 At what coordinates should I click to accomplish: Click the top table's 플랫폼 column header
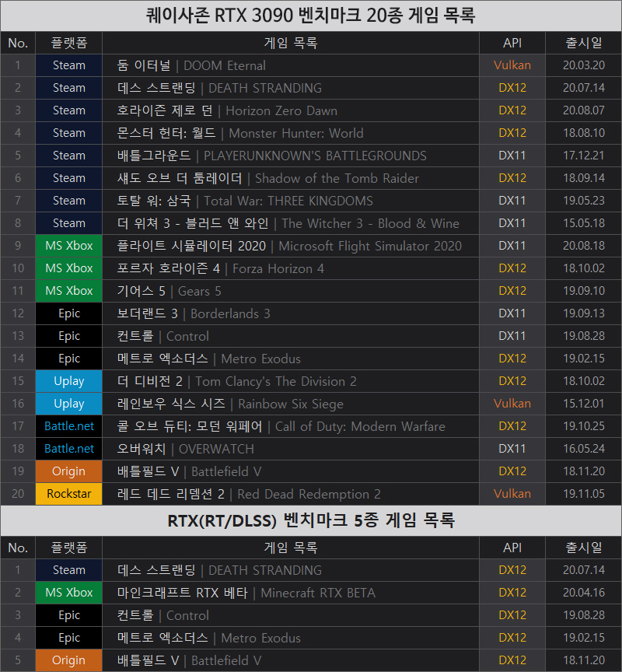[69, 43]
